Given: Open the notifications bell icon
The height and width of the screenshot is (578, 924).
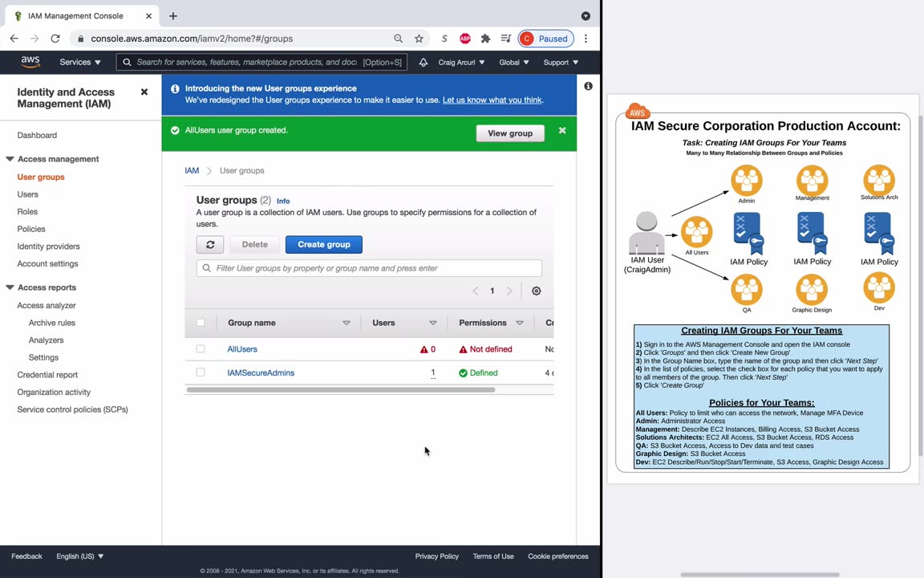Looking at the screenshot, I should click(423, 62).
